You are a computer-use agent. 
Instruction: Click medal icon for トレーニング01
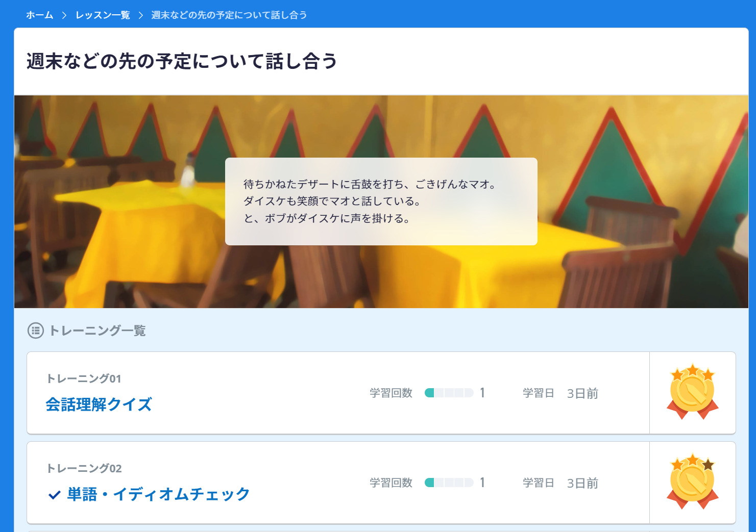pos(693,392)
